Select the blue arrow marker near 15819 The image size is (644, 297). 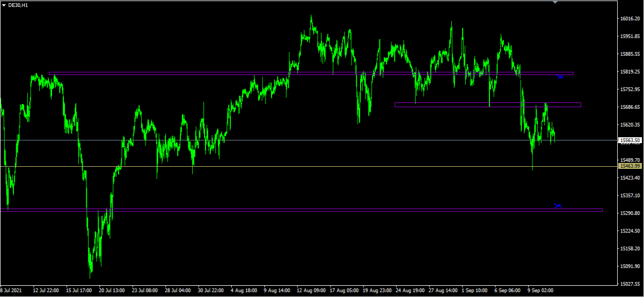(x=560, y=77)
